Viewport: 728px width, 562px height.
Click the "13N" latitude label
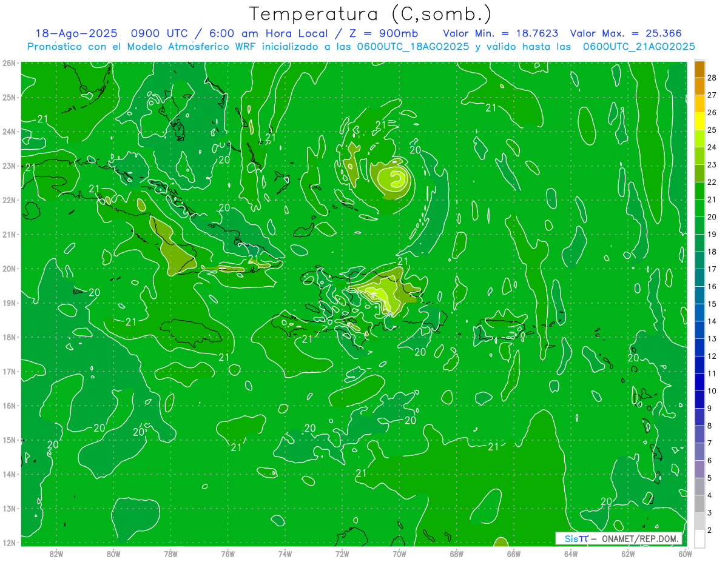click(x=9, y=508)
